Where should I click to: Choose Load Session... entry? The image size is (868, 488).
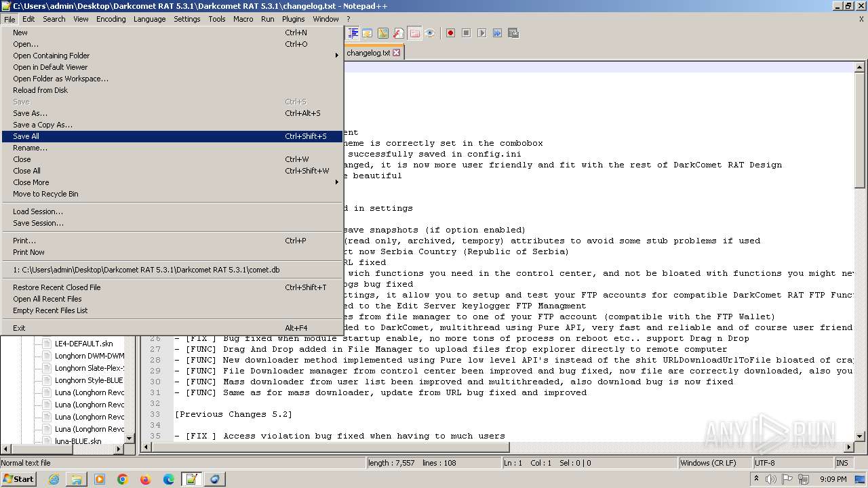coord(172,211)
